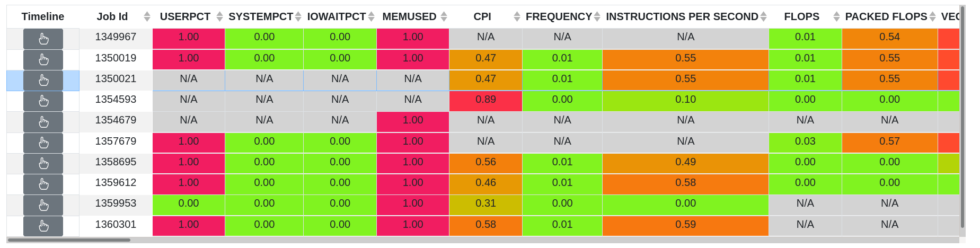980x248 pixels.
Task: Open timeline for job 1350019
Action: click(x=43, y=60)
